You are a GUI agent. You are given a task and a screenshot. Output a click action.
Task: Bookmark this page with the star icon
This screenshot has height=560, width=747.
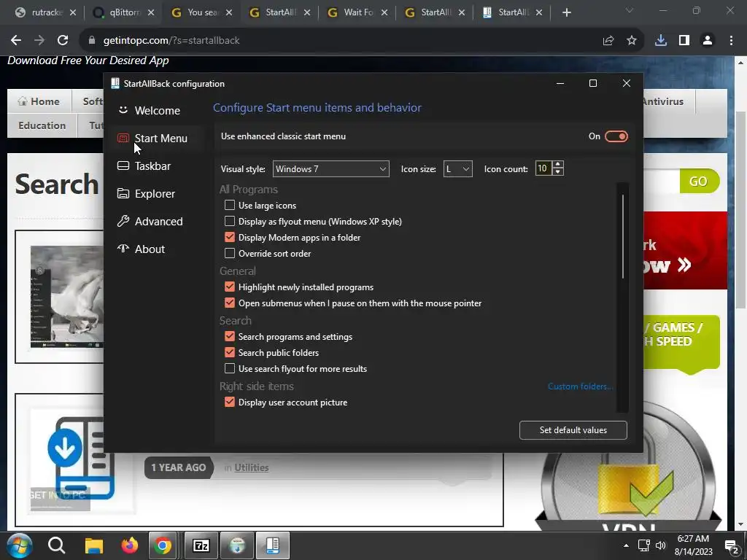632,41
